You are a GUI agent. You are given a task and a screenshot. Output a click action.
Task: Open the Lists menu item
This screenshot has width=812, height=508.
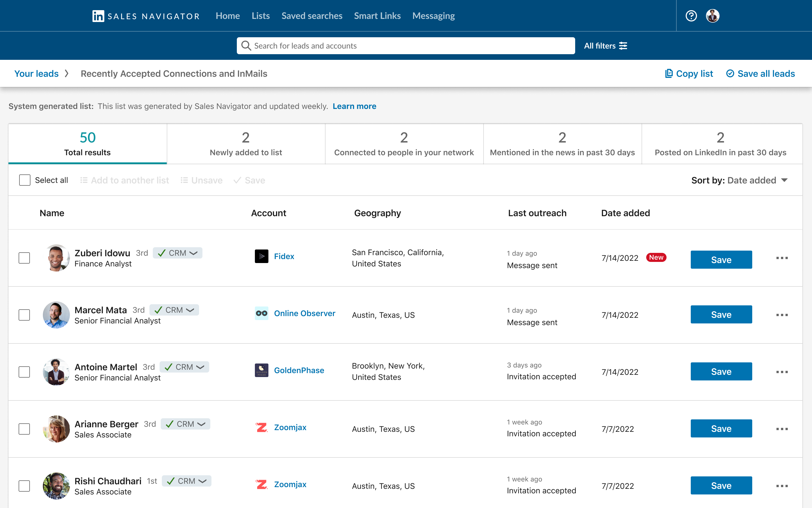(261, 16)
